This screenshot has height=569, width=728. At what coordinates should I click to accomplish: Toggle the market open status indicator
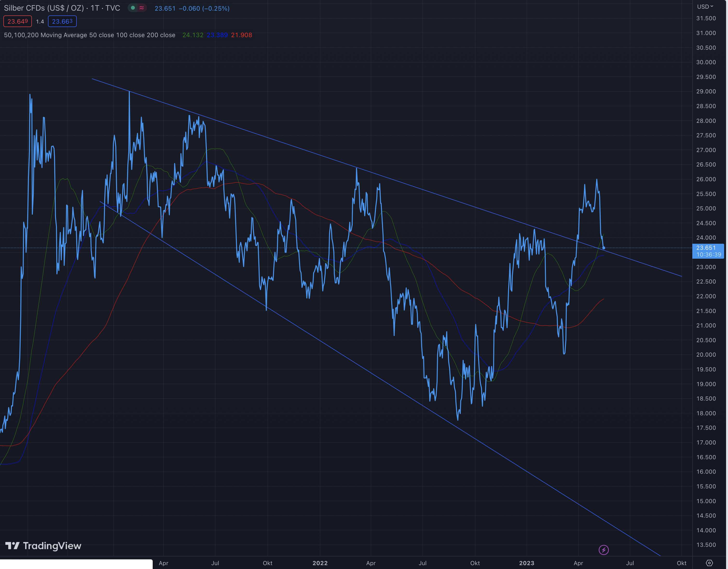click(132, 8)
